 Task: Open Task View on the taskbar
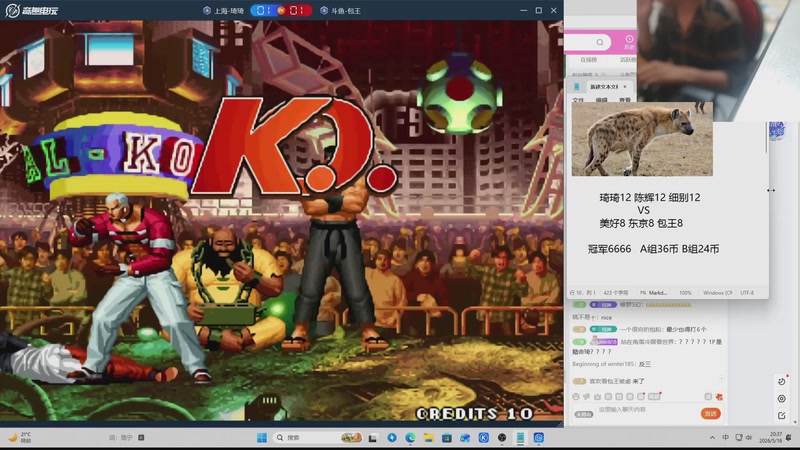tap(373, 438)
